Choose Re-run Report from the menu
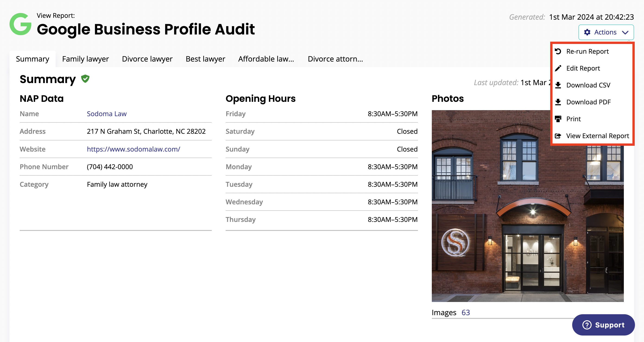 [x=593, y=51]
